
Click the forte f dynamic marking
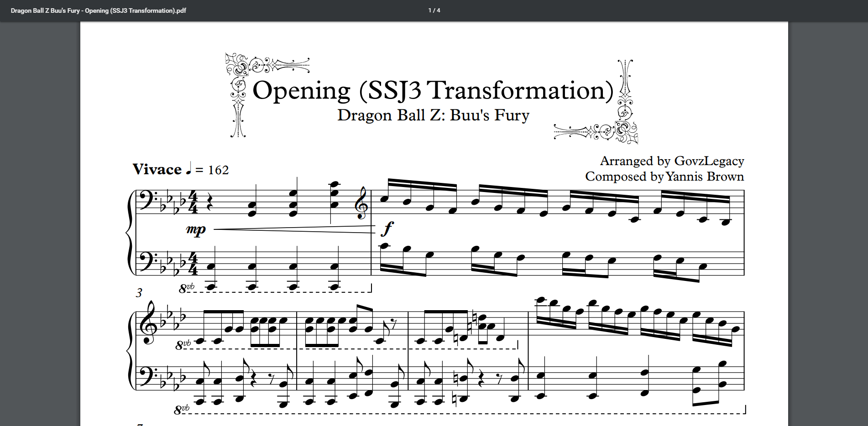point(387,228)
